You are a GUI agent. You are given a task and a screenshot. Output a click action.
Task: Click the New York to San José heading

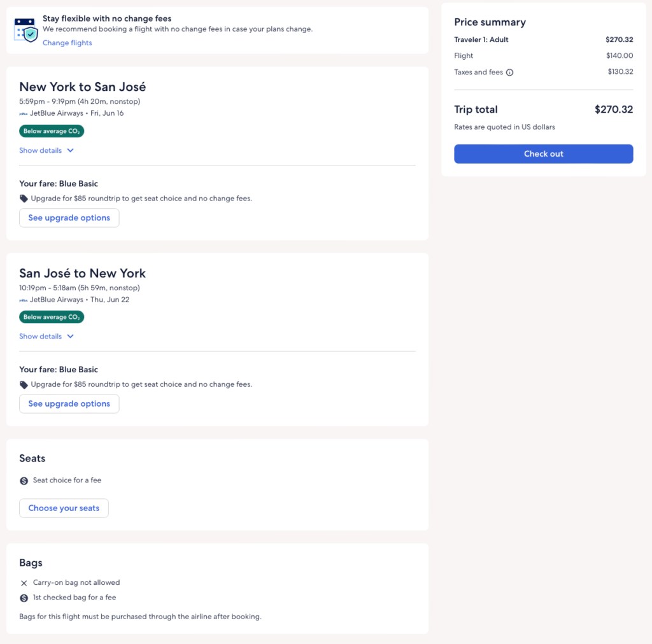click(x=83, y=87)
